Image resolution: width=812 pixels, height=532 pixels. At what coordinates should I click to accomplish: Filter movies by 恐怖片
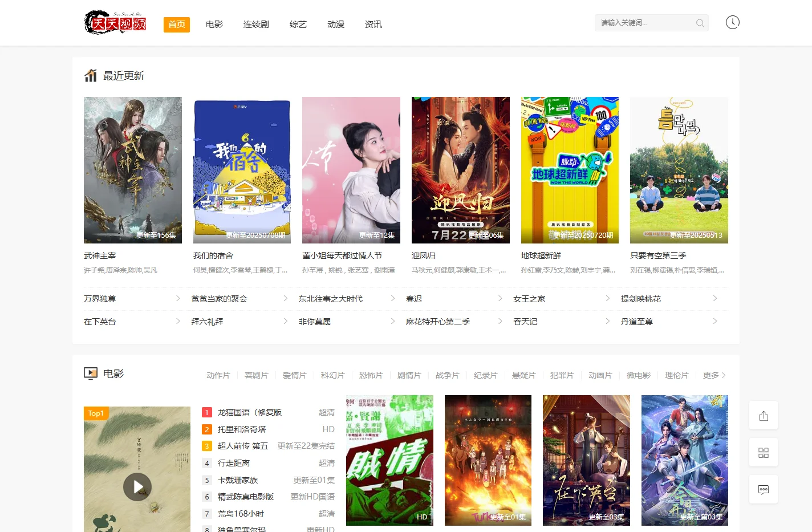tap(371, 375)
